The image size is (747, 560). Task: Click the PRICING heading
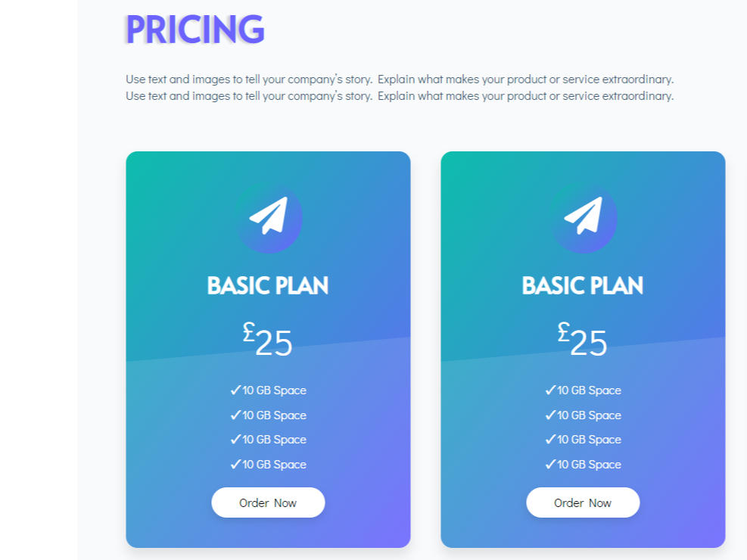[195, 30]
